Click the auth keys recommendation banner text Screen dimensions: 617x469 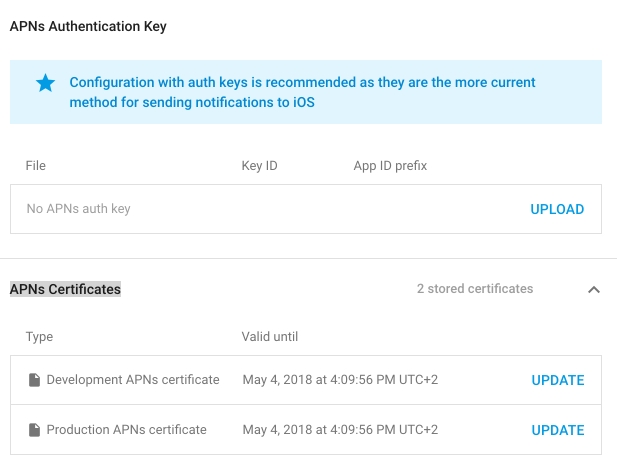tap(302, 92)
